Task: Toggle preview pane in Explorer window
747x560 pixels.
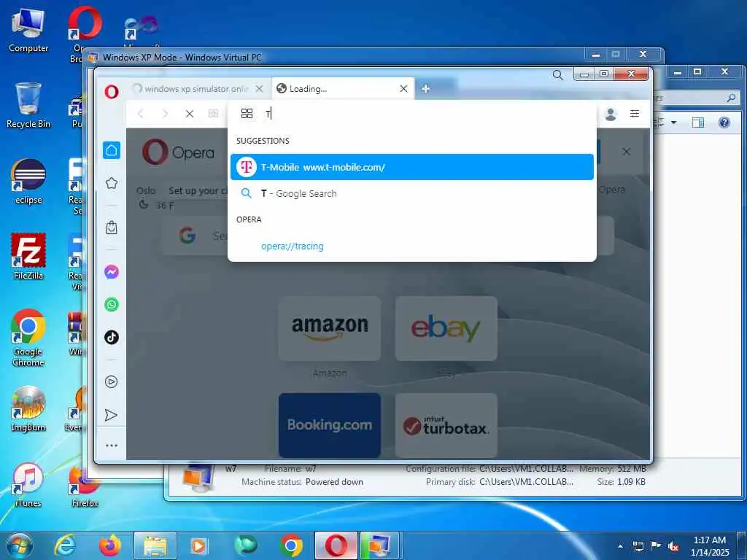Action: coord(698,122)
